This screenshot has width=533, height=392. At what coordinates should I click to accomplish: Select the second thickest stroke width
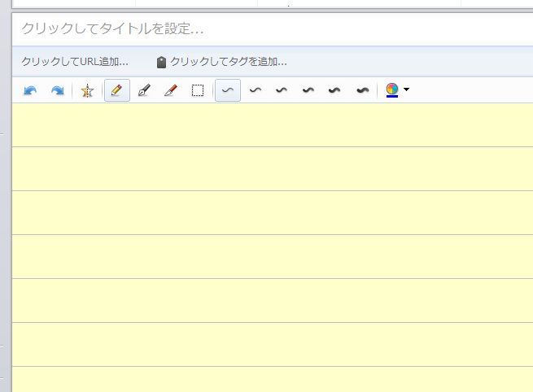point(334,90)
